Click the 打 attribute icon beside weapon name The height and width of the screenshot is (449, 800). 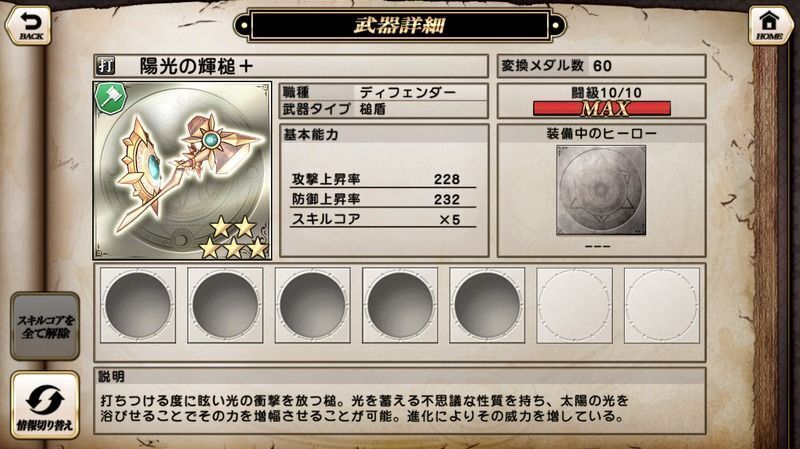[105, 66]
